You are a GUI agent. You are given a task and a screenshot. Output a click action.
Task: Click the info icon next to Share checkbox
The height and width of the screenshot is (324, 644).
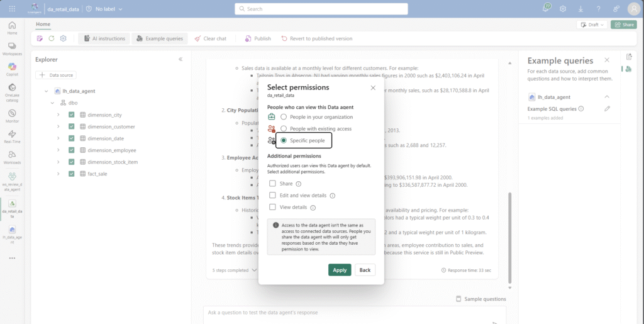[x=299, y=184]
